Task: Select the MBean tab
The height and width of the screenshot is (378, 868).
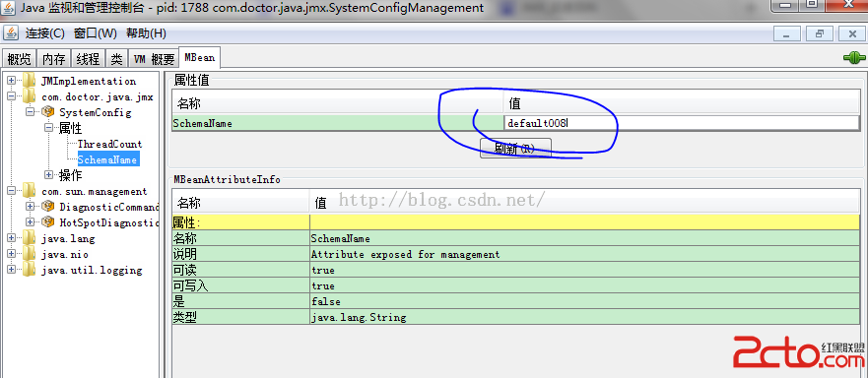Action: pos(200,57)
